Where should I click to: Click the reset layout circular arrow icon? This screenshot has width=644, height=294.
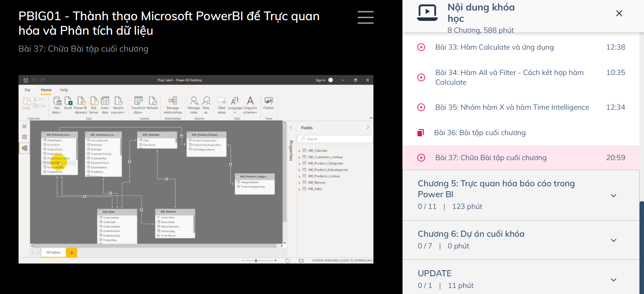(x=288, y=261)
